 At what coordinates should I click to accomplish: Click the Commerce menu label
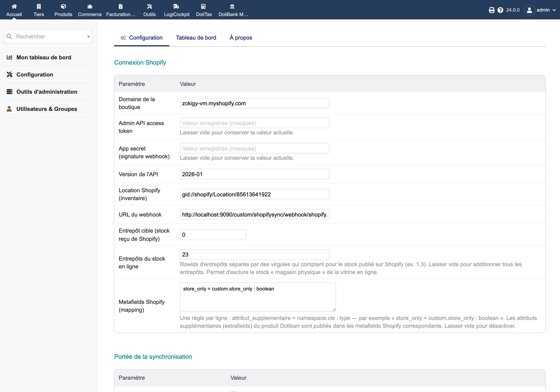pyautogui.click(x=90, y=14)
